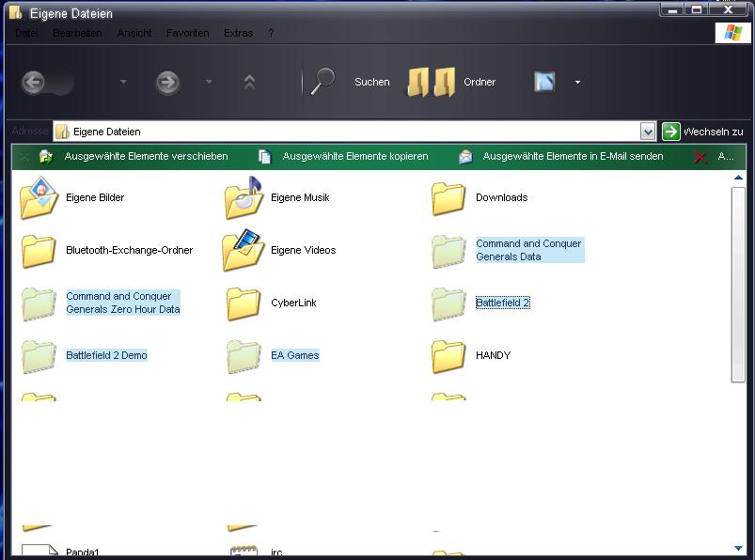Expand the address bar dropdown
This screenshot has height=560, width=755.
point(648,132)
